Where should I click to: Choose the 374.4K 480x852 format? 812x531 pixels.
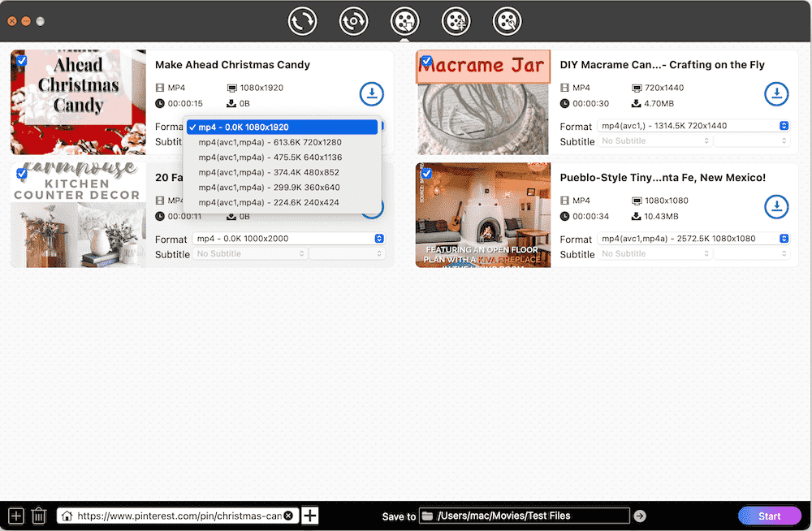[282, 172]
